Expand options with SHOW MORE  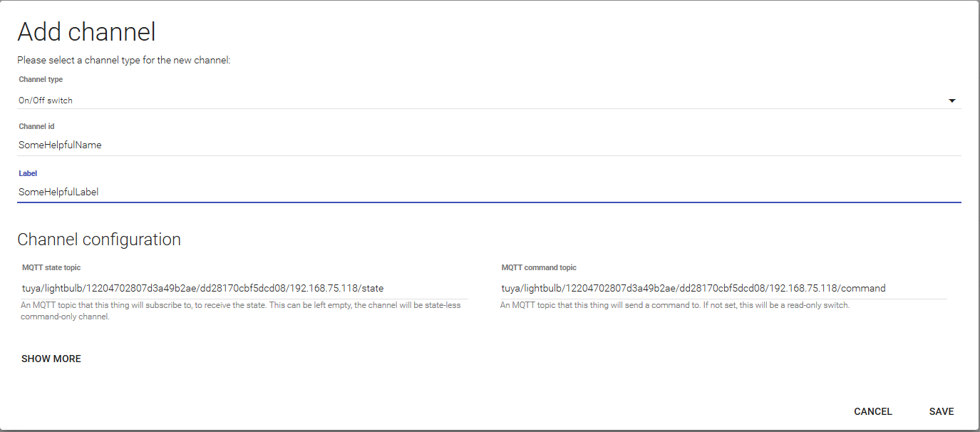(x=51, y=359)
